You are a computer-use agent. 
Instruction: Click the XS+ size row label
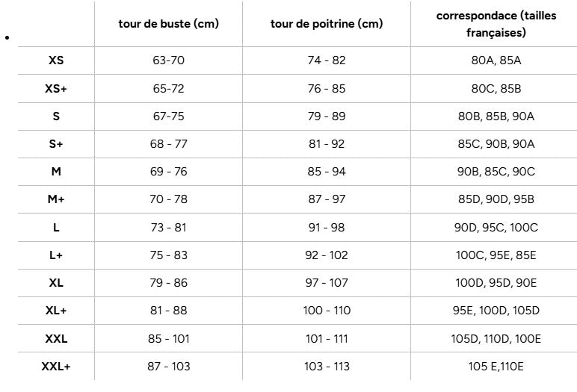pos(56,88)
